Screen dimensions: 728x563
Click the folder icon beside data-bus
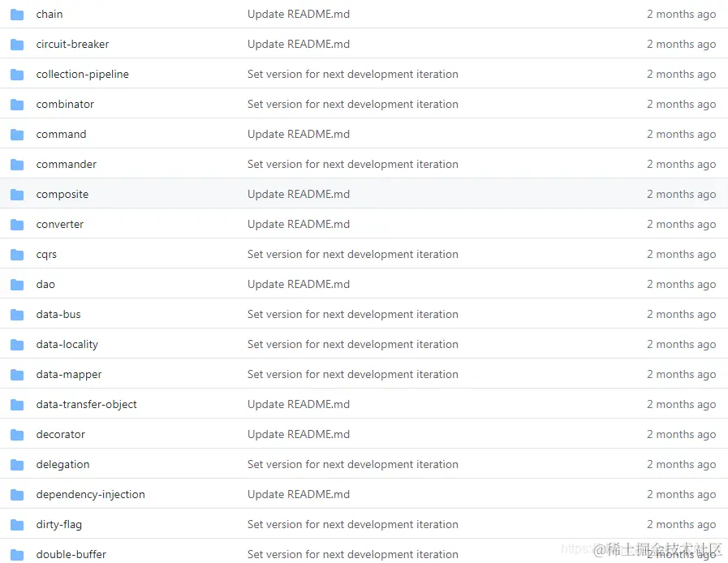(x=17, y=315)
